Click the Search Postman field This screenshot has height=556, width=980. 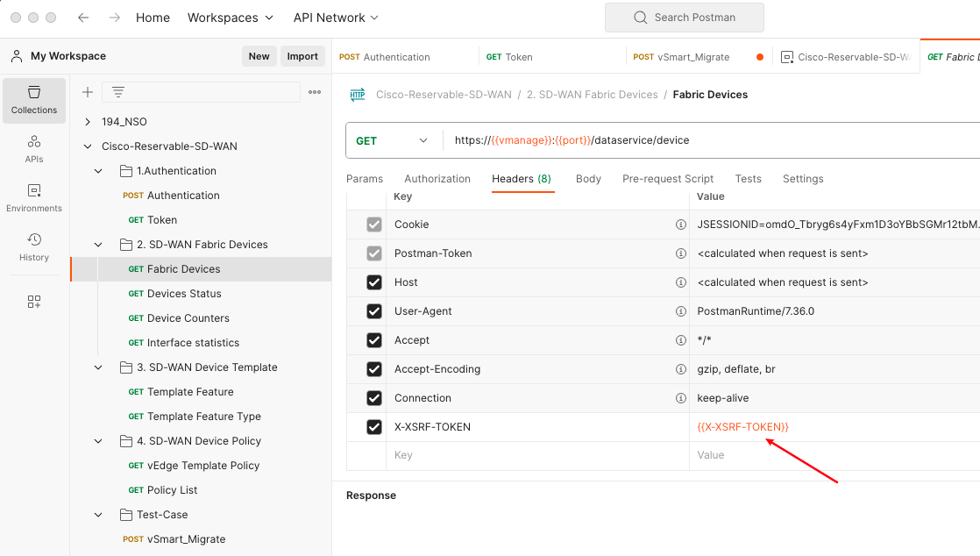684,18
